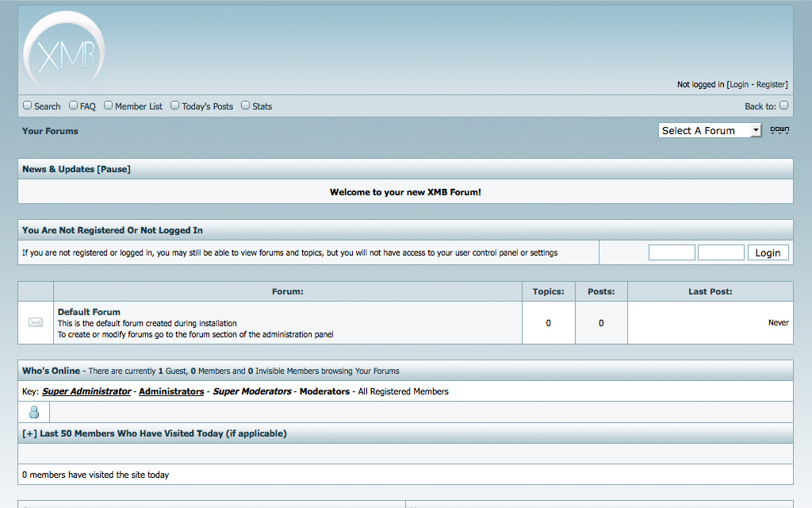This screenshot has width=812, height=508.
Task: Expand Last 50 Members list with [+]
Action: (x=29, y=433)
